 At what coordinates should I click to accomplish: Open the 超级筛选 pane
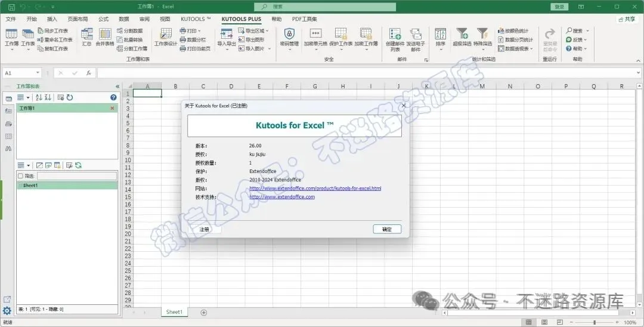pos(462,37)
